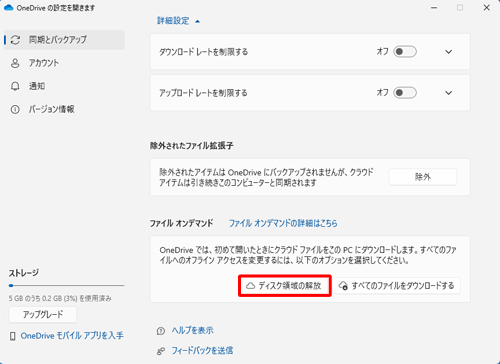The image size is (500, 364).
Task: Click the ディスク領域の解放 button
Action: 285,286
